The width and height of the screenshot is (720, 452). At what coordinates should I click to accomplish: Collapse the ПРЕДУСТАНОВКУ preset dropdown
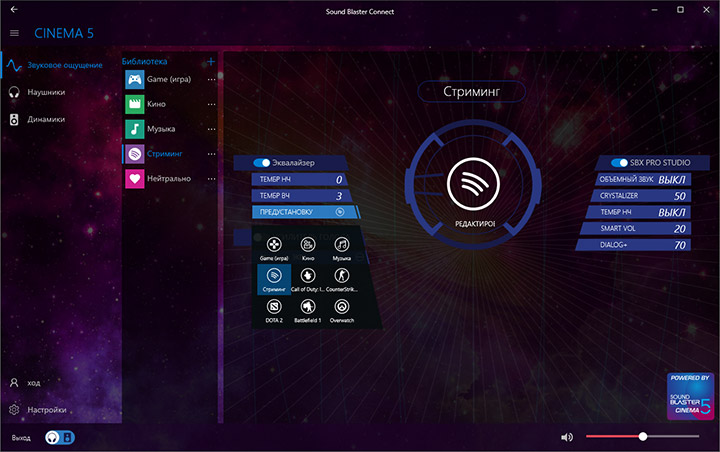click(x=305, y=212)
